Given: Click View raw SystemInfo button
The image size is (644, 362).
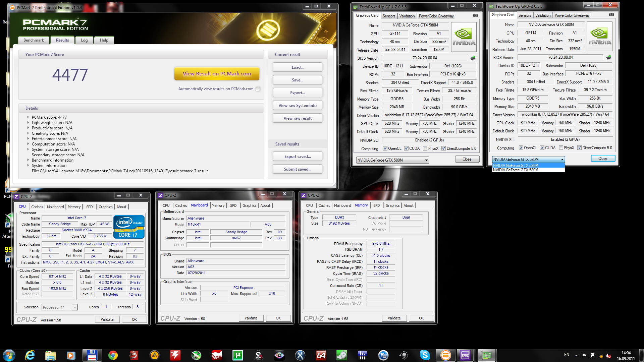Looking at the screenshot, I should tap(298, 106).
